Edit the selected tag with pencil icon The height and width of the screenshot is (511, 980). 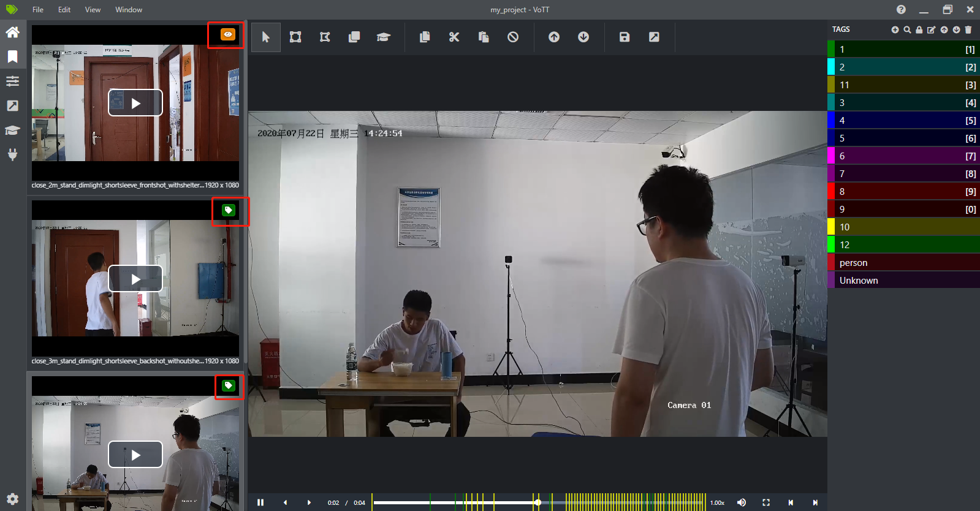pyautogui.click(x=932, y=29)
